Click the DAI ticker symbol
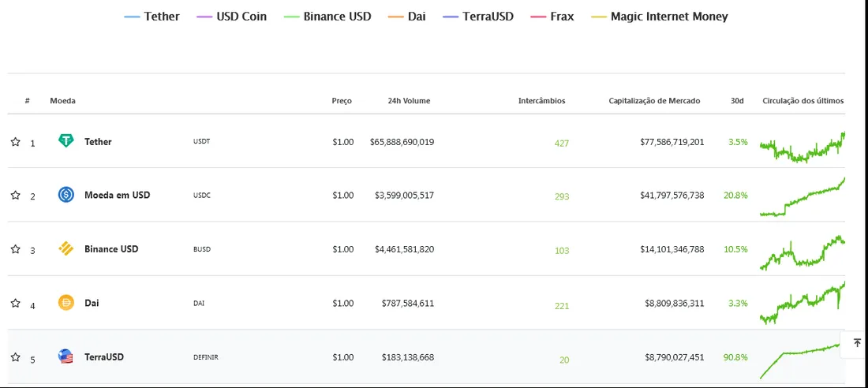The image size is (868, 388). pos(199,304)
